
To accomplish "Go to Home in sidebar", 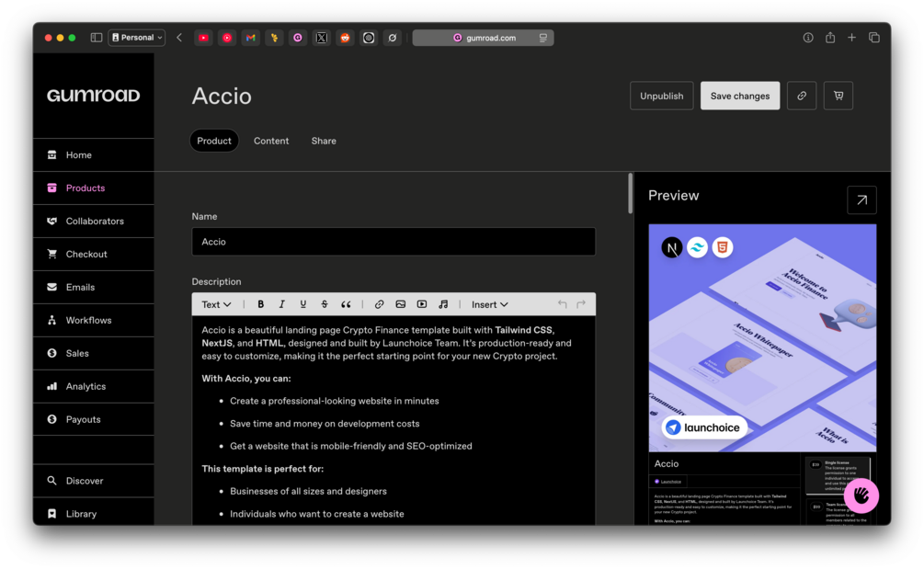I will 94,155.
